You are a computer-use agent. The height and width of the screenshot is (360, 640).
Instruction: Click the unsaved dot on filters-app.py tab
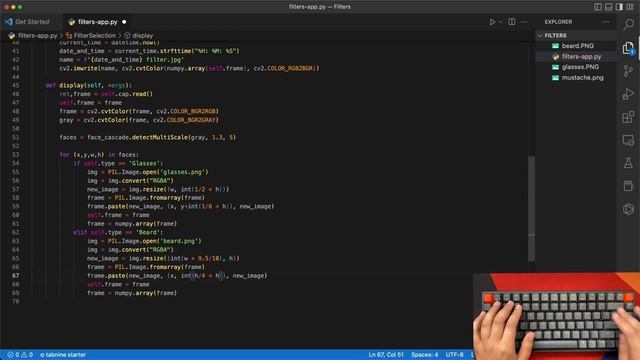pos(124,22)
